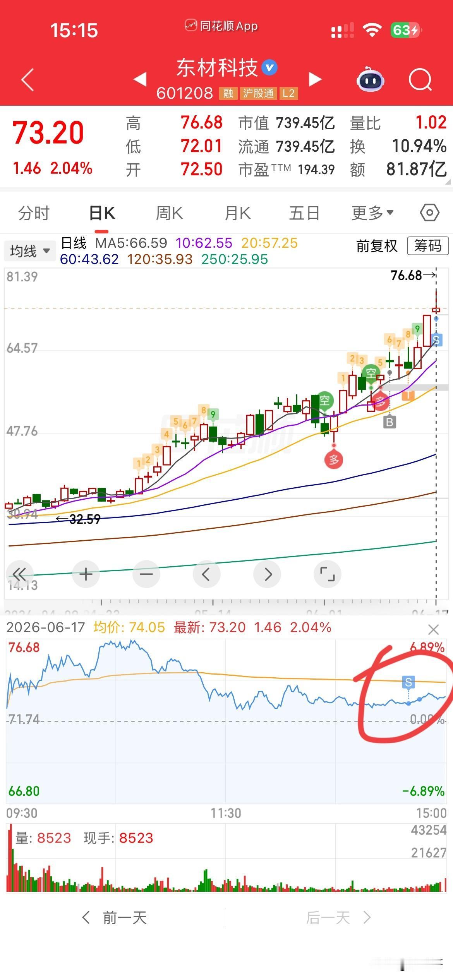Tap the 融 margin trading tag
The width and height of the screenshot is (453, 980).
pos(228,93)
